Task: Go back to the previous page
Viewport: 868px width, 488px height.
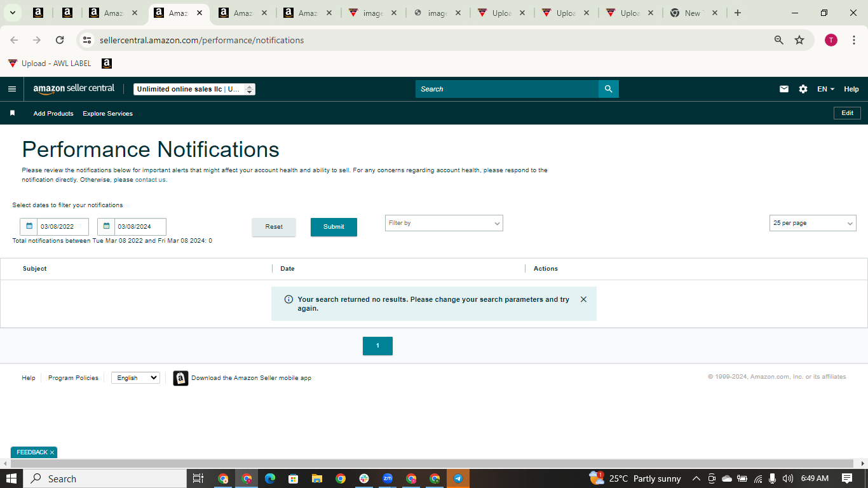Action: point(14,40)
